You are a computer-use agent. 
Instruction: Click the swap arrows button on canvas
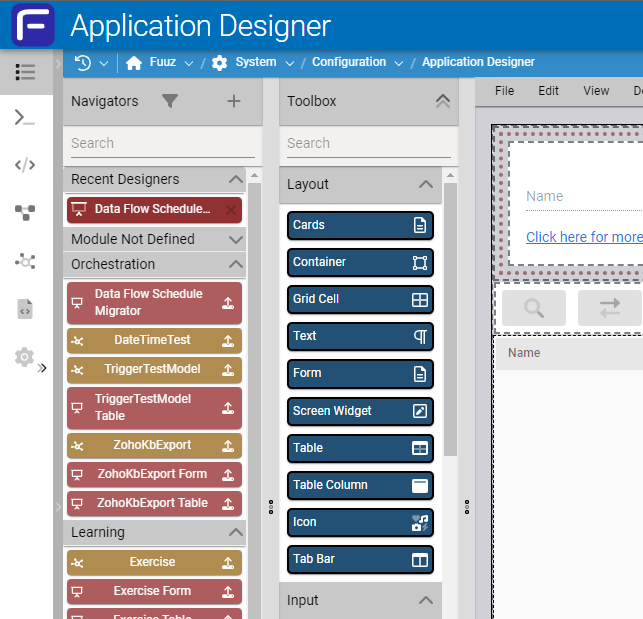pos(609,308)
